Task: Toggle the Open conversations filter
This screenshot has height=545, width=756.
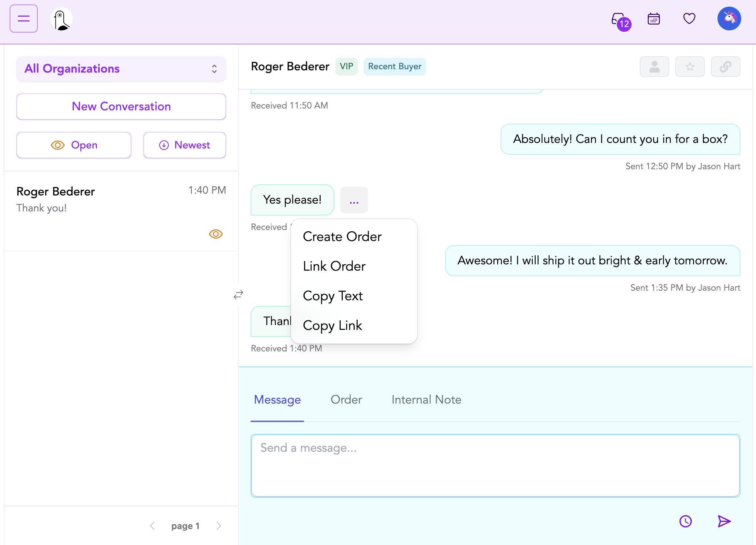Action: click(74, 145)
